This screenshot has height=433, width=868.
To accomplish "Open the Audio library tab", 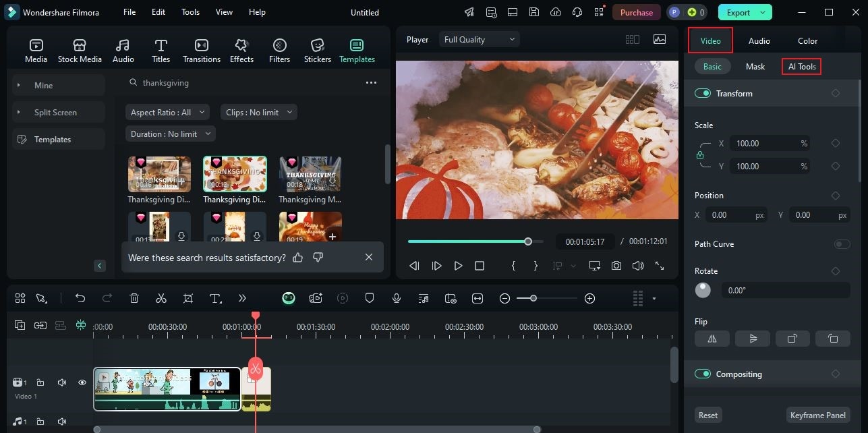I will tap(123, 51).
